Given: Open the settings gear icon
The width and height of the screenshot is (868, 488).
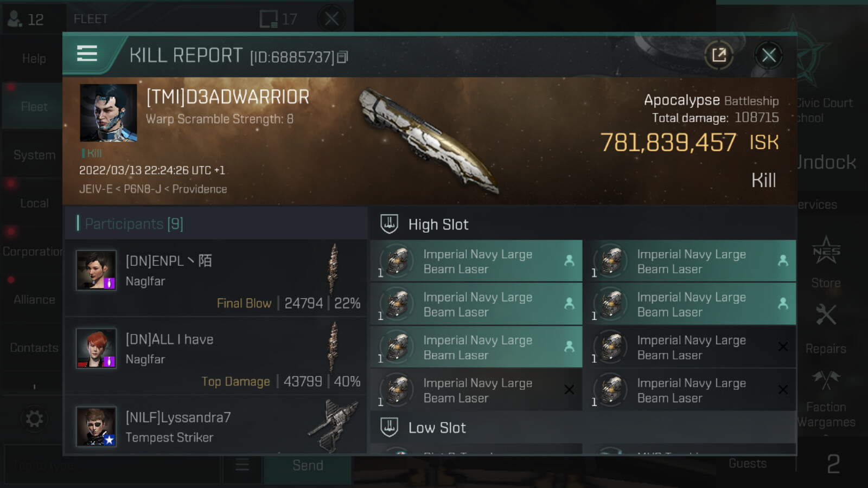Looking at the screenshot, I should click(x=34, y=419).
